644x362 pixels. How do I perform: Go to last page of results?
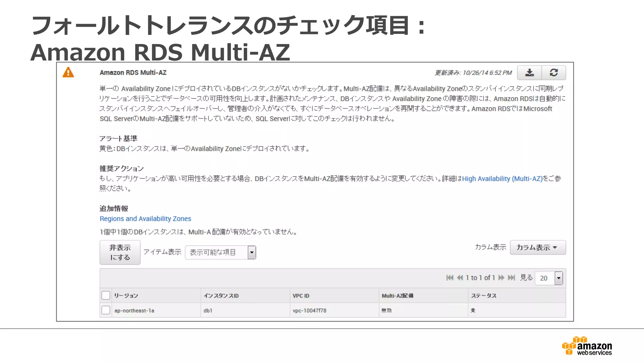tap(512, 278)
